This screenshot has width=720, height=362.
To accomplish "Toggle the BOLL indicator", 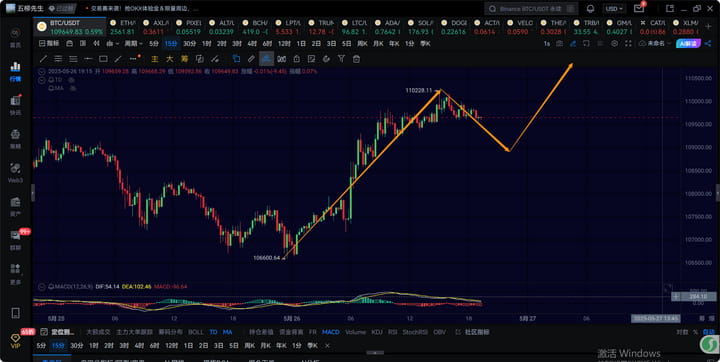I will [x=196, y=332].
